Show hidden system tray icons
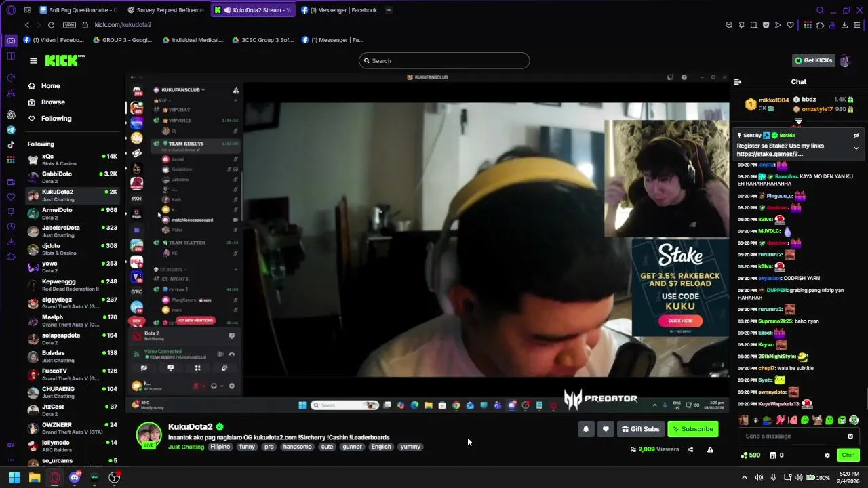 pyautogui.click(x=744, y=478)
